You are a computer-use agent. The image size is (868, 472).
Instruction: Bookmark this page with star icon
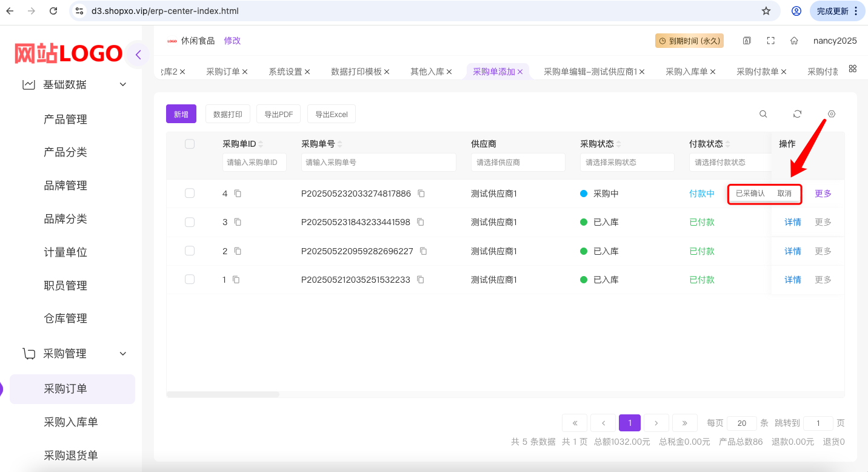766,11
